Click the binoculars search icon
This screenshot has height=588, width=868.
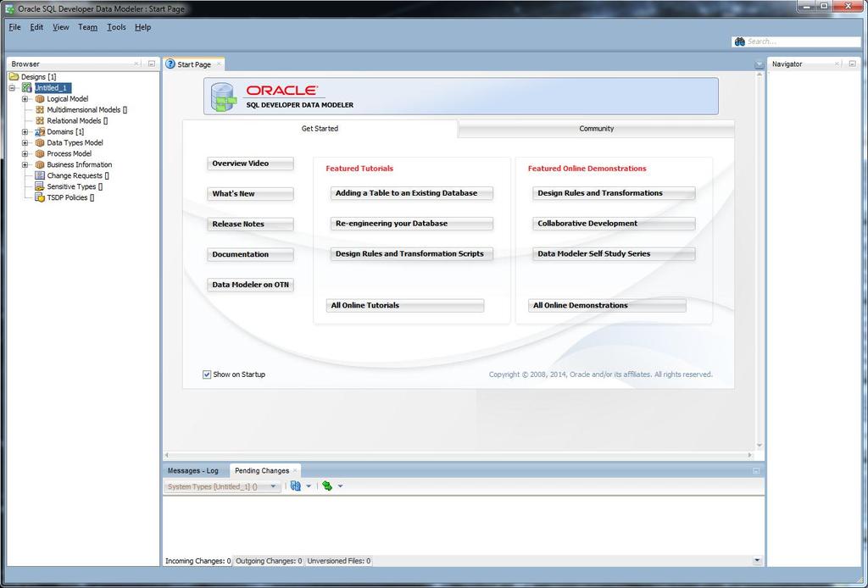pyautogui.click(x=739, y=42)
